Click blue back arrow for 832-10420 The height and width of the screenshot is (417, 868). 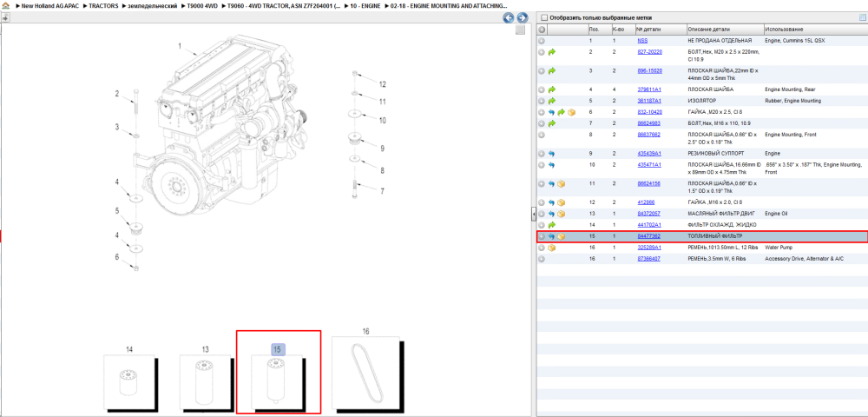tap(552, 112)
